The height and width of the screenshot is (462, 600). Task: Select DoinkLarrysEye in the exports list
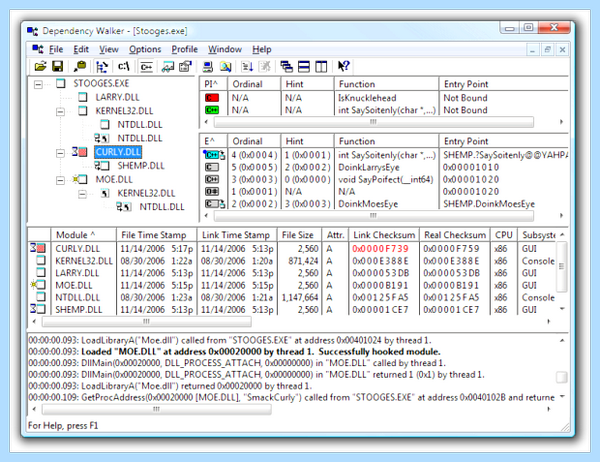[368, 167]
